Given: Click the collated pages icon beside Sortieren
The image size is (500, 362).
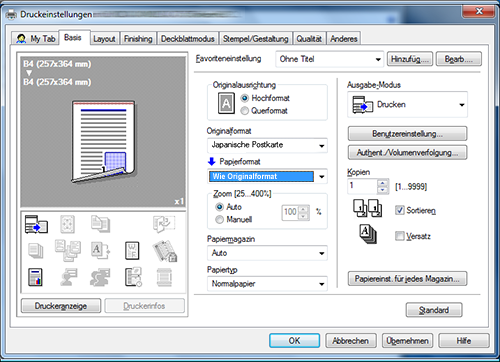Looking at the screenshot, I should [368, 209].
